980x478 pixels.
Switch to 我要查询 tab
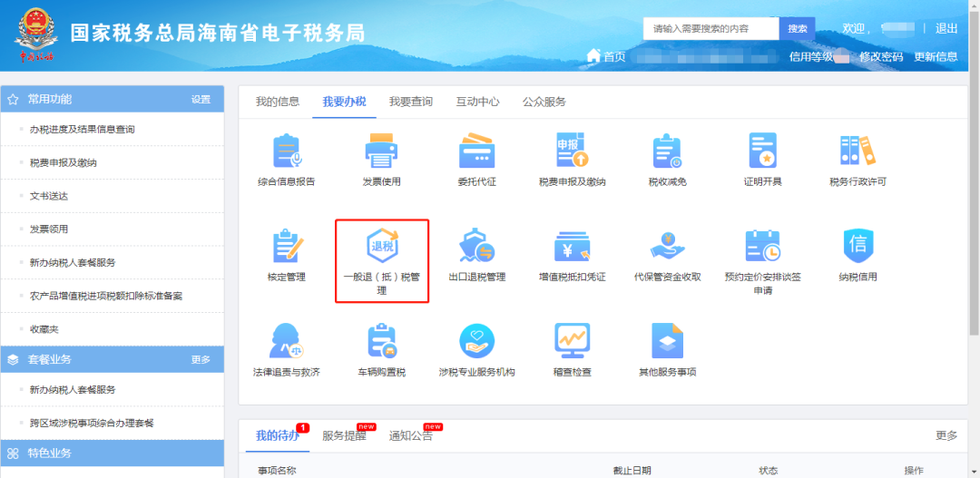pyautogui.click(x=411, y=102)
